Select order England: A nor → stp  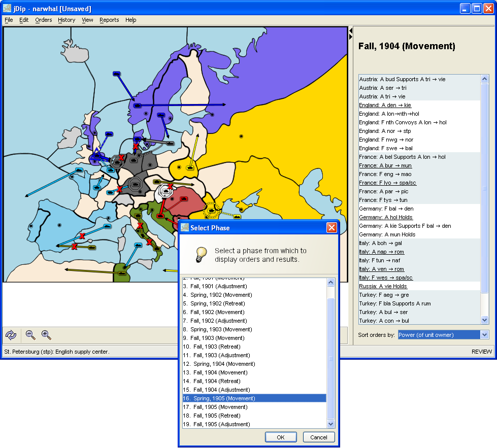tap(420, 131)
